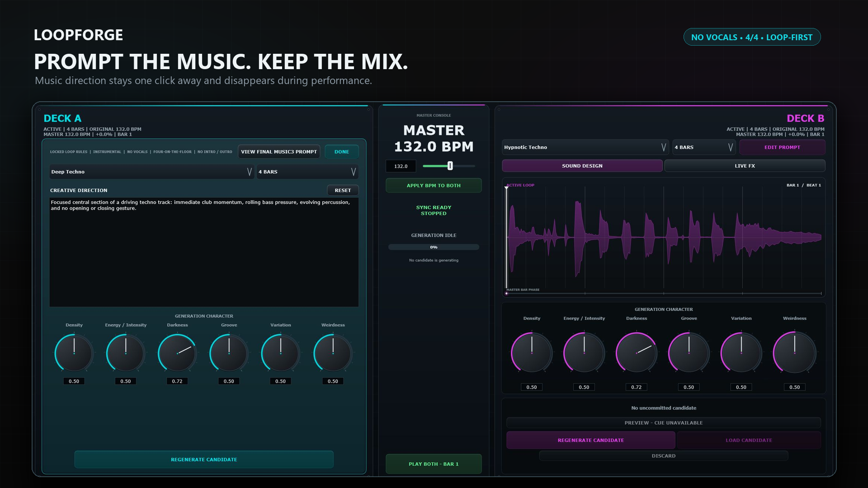
Task: Click PREVIEW - CUE UNAVAILABLE button
Action: click(x=664, y=423)
